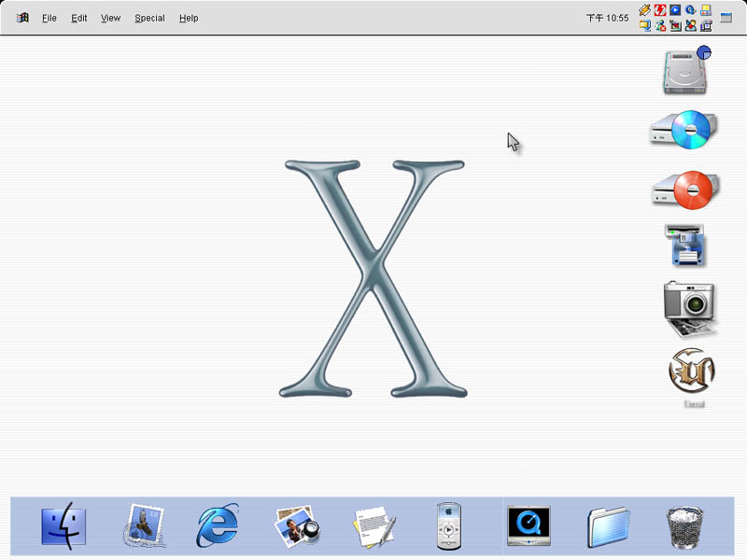Launch Mail from the stamp icon
The width and height of the screenshot is (747, 560).
145,525
